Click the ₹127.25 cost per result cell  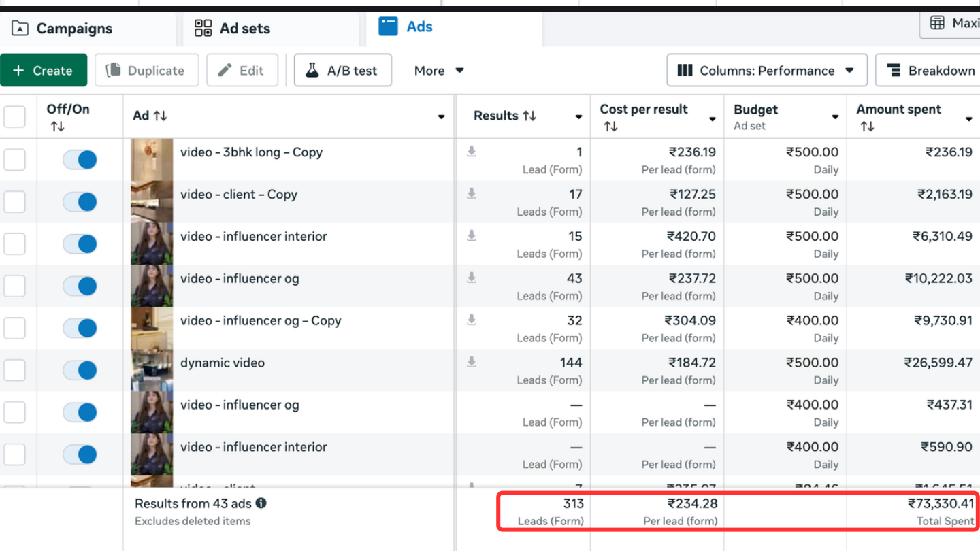693,194
